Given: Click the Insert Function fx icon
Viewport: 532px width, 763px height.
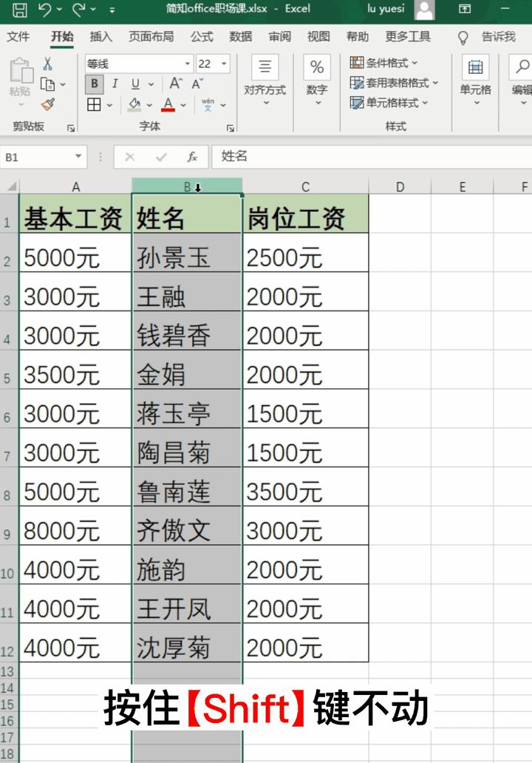Looking at the screenshot, I should pos(193,157).
